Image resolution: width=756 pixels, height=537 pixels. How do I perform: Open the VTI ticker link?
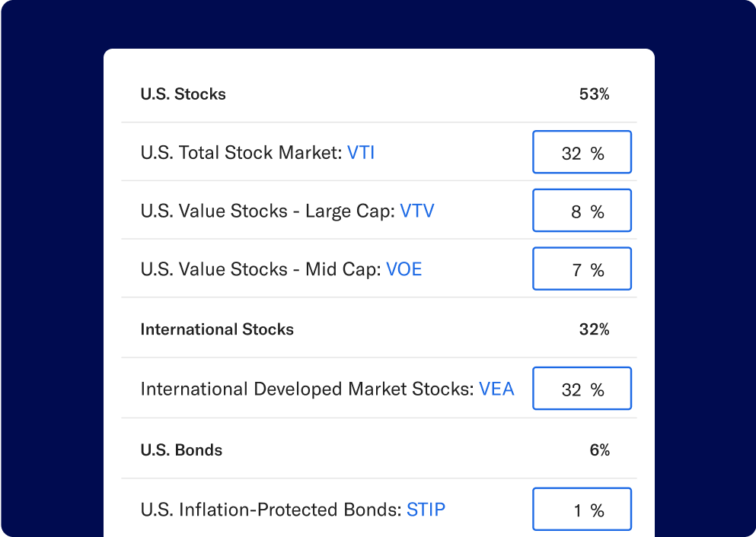click(x=361, y=152)
